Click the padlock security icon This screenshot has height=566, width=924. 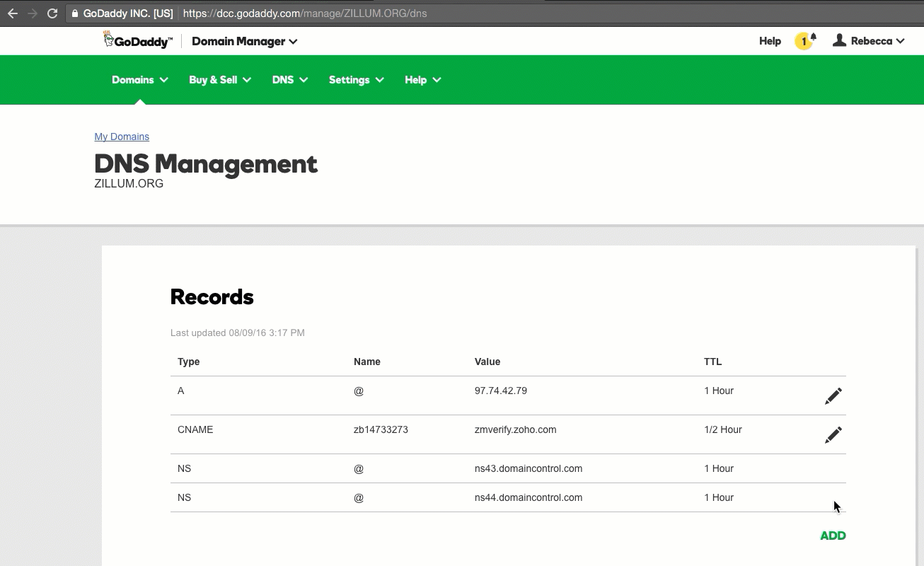(76, 13)
